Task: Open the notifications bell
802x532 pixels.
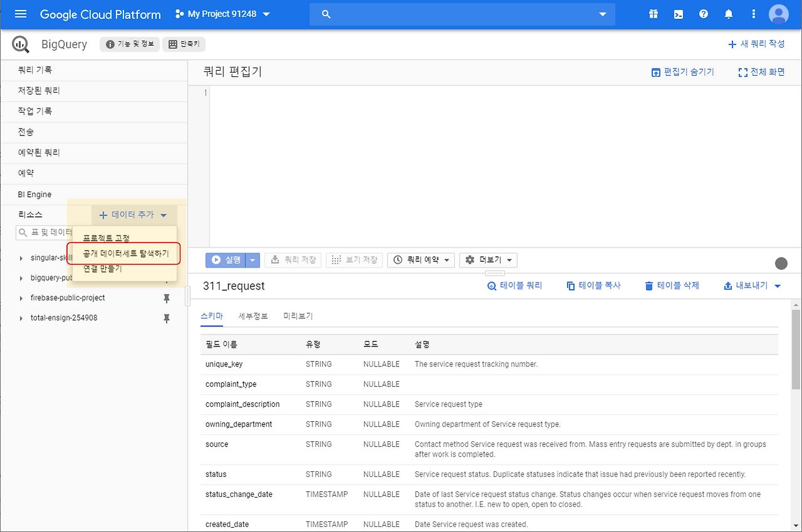Action: coord(728,13)
